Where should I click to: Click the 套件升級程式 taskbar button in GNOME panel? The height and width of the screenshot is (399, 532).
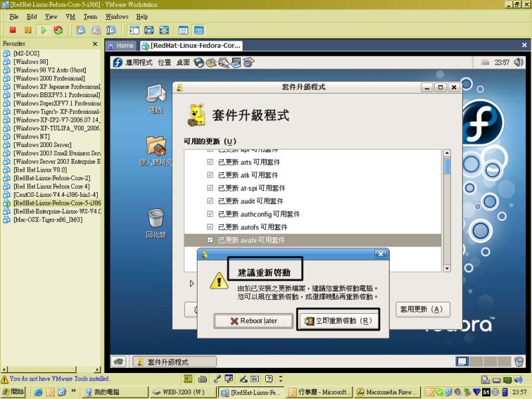tap(174, 362)
